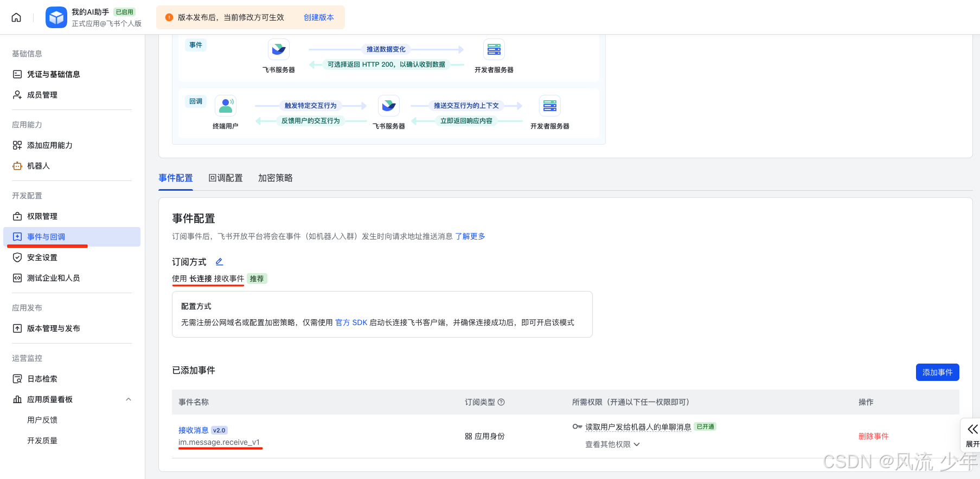This screenshot has height=479, width=980.
Task: Click the 日志检索 search icon
Action: (x=17, y=379)
